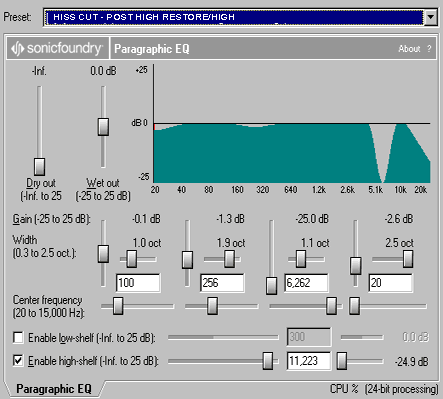Switch to the Paragraphic EQ tab
Screen dimensions: 443x399
coord(53,389)
